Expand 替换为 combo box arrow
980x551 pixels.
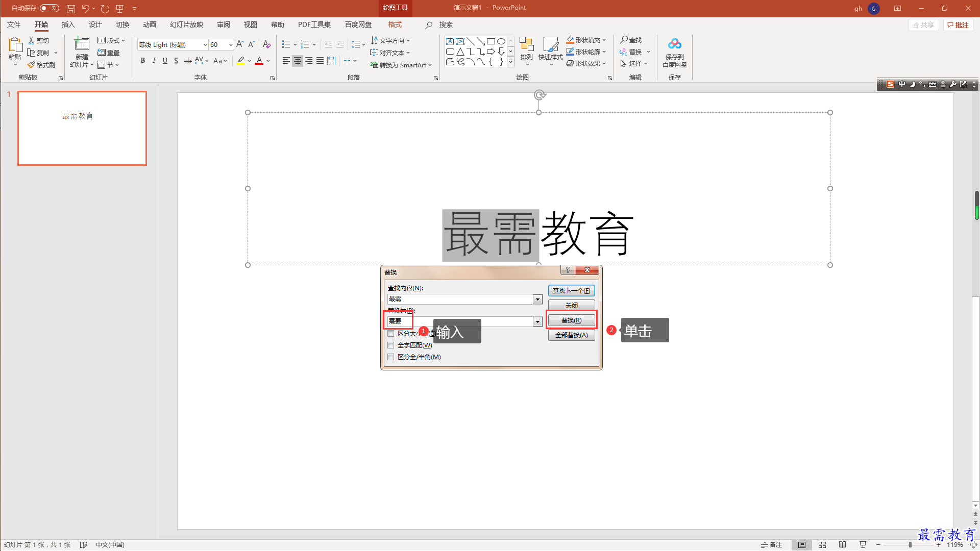click(x=537, y=322)
